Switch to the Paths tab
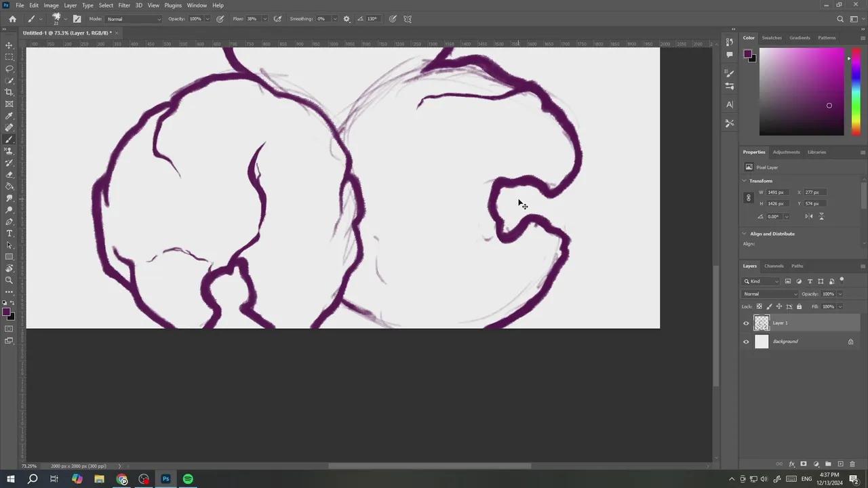868x488 pixels. pos(797,266)
